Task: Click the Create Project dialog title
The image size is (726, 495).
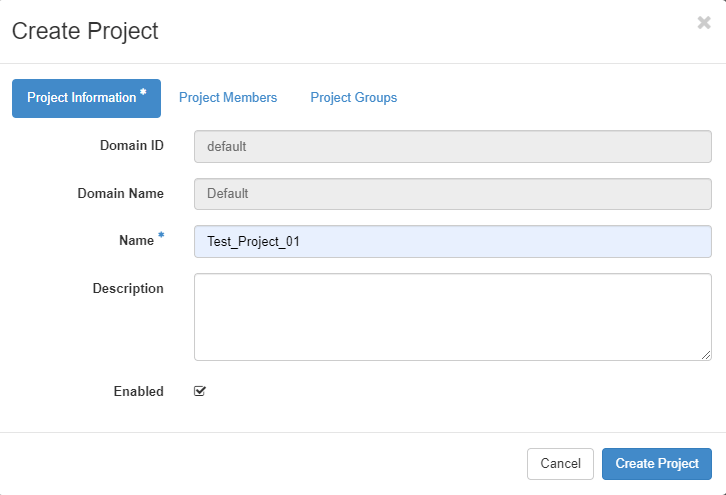Action: tap(85, 31)
